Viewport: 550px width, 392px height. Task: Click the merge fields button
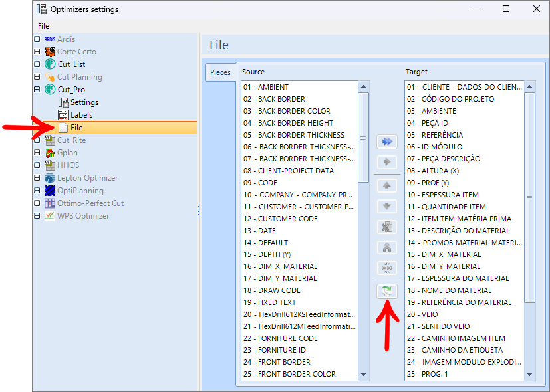[x=387, y=248]
